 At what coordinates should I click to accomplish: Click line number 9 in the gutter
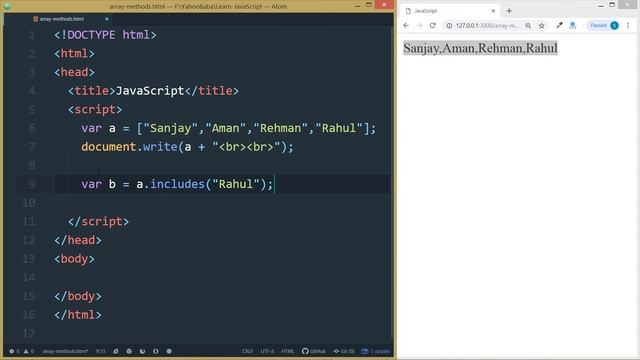point(31,184)
